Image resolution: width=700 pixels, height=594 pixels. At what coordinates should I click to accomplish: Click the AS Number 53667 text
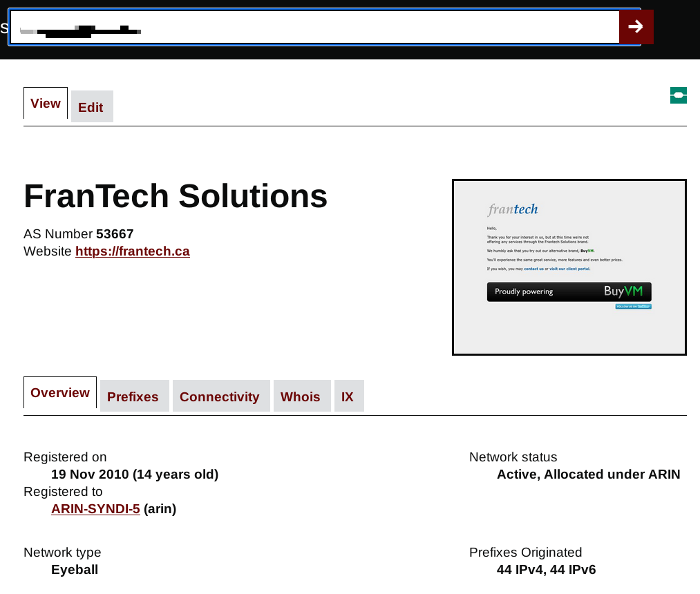[x=79, y=233]
